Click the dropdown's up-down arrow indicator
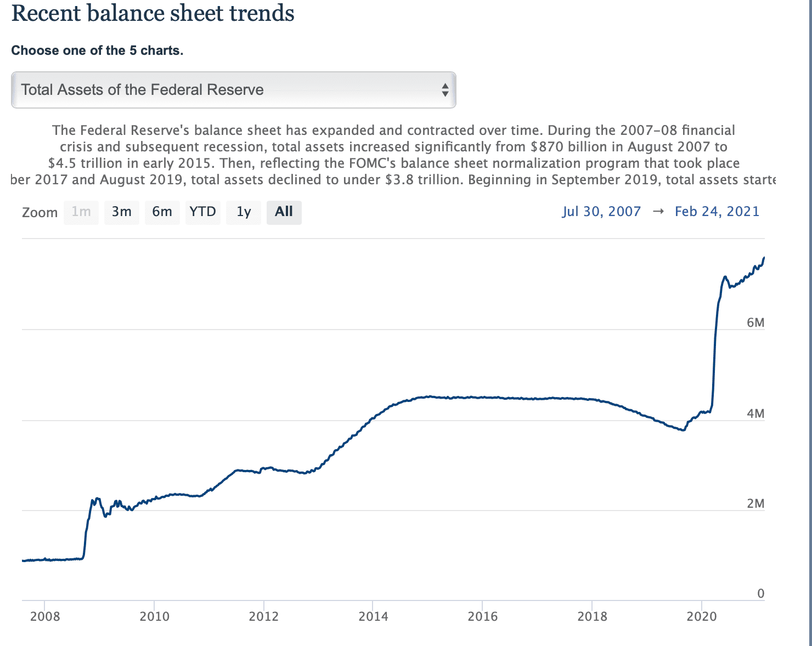 click(444, 89)
